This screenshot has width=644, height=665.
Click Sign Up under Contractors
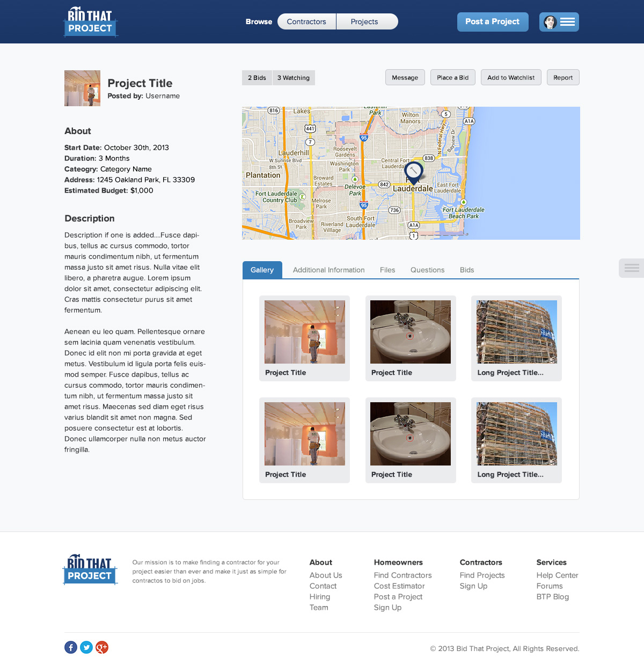coord(474,586)
